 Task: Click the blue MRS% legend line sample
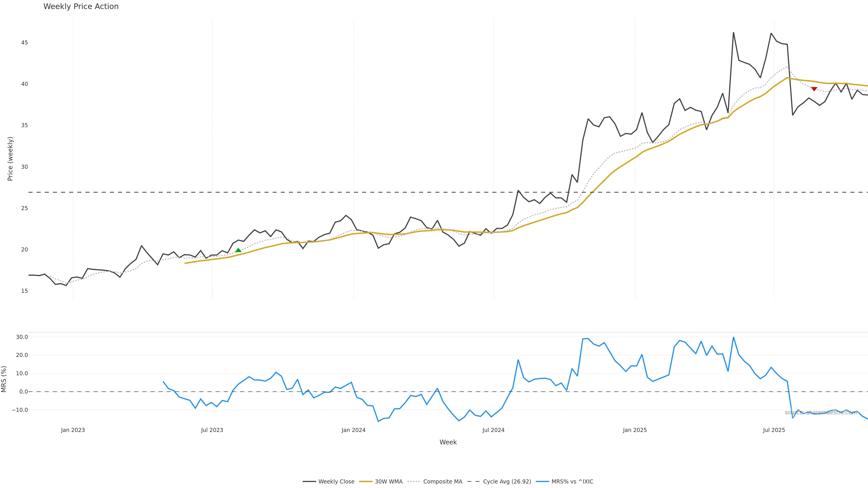pos(542,482)
